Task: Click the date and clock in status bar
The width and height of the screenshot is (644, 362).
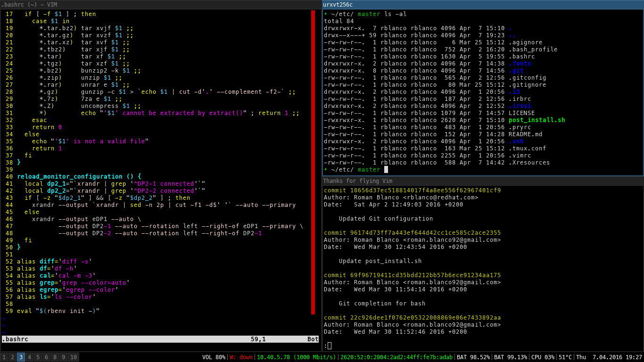Action: 609,357
